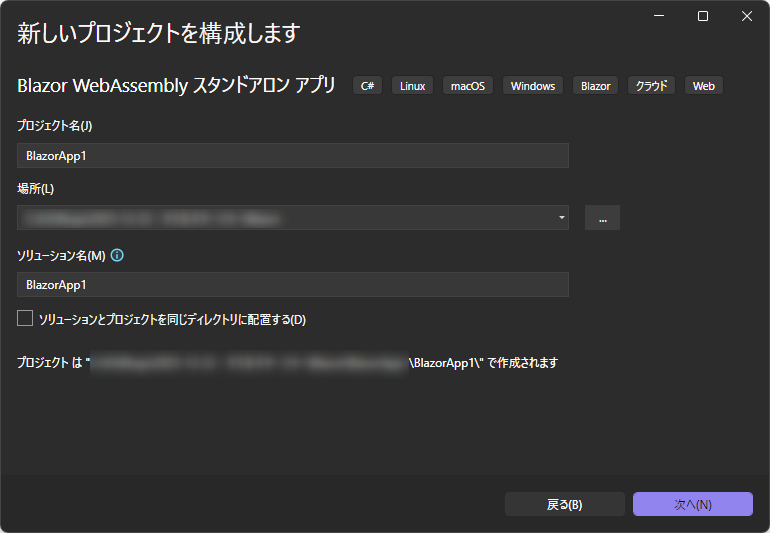Click the クラウド tag
770x533 pixels.
pyautogui.click(x=651, y=85)
